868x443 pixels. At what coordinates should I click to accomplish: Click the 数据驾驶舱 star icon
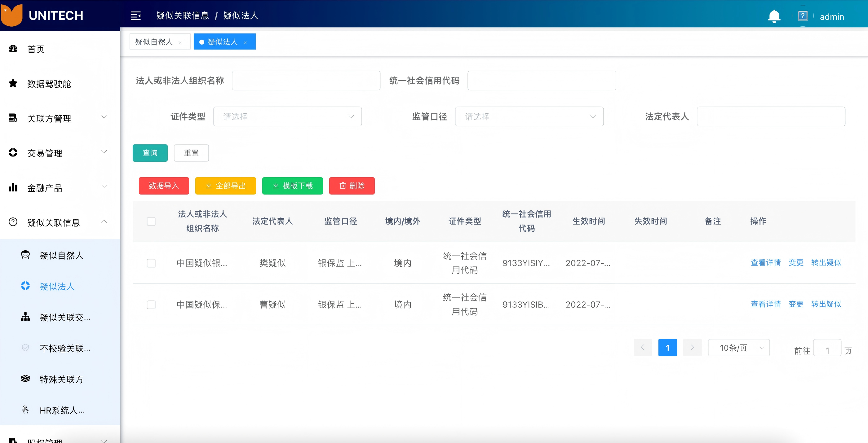click(x=13, y=83)
